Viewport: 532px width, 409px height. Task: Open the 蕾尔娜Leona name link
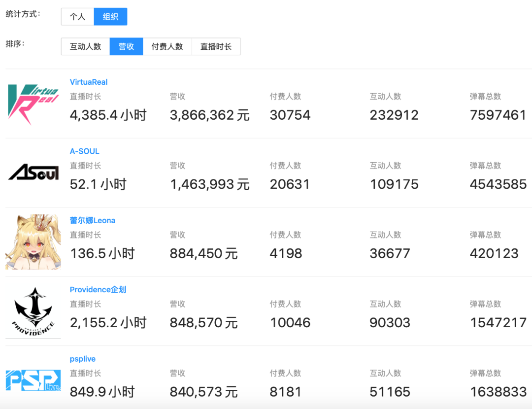[x=93, y=220]
